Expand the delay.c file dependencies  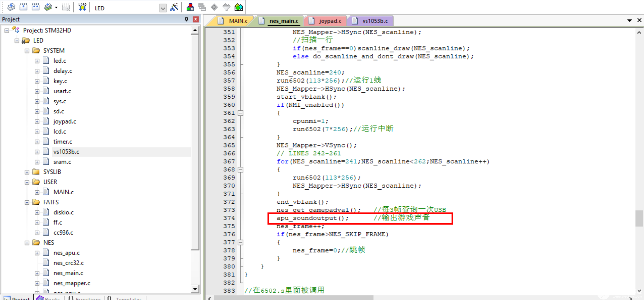37,71
